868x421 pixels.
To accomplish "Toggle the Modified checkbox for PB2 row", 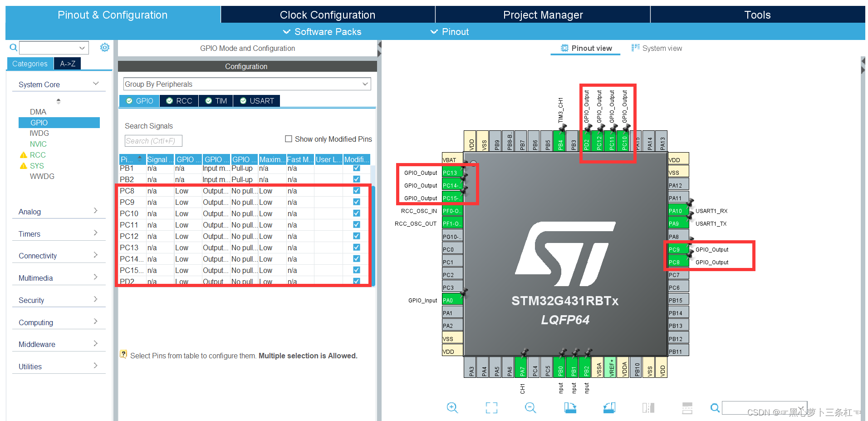I will 357,179.
